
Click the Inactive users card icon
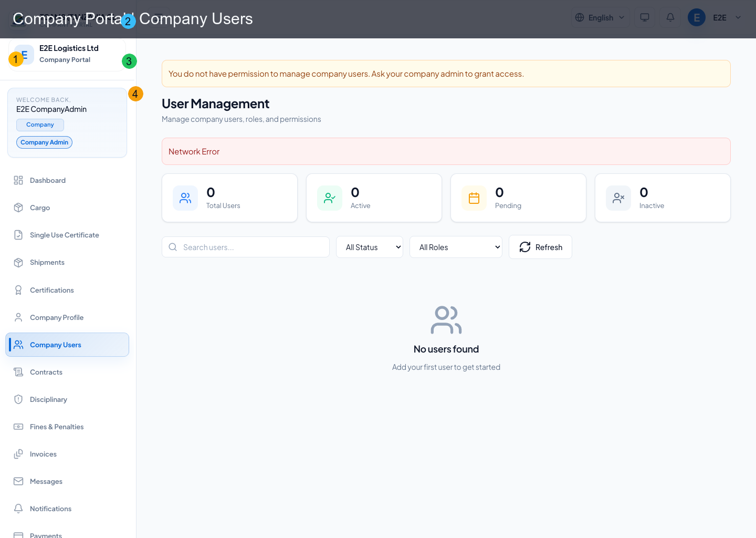tap(618, 198)
